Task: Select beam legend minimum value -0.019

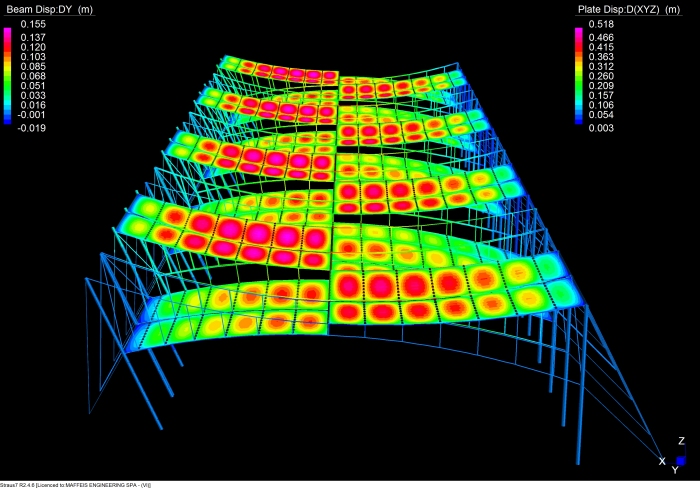Action: (29, 128)
